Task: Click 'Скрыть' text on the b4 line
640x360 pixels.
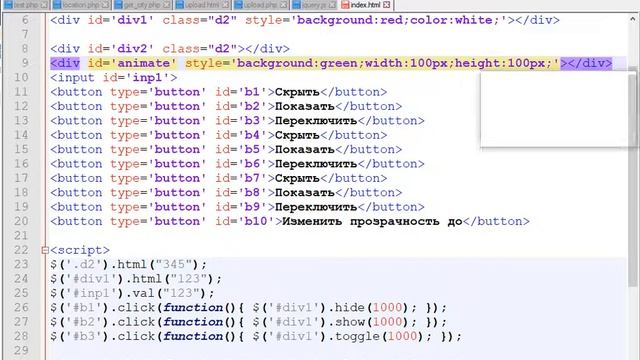Action: point(298,135)
